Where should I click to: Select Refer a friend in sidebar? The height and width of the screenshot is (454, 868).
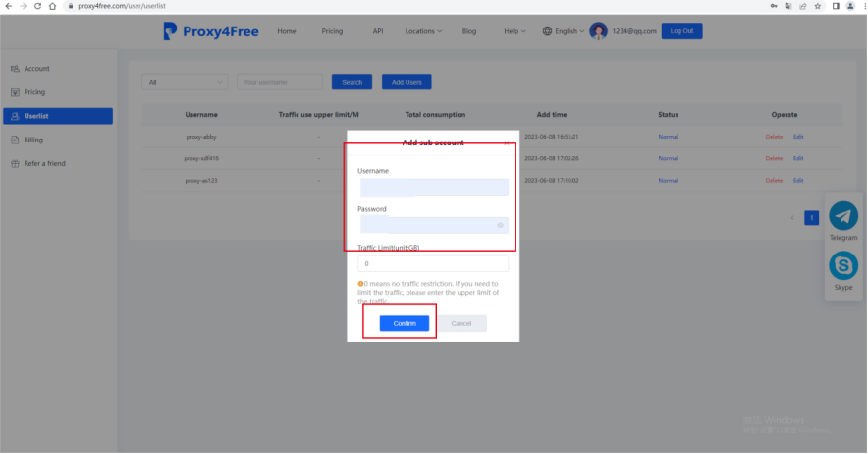coord(44,163)
